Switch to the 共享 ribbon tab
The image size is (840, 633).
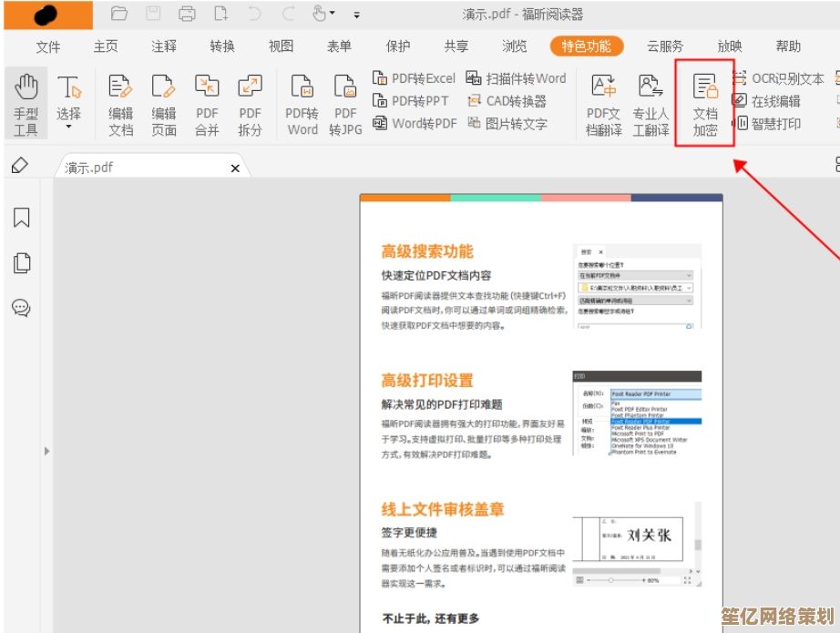(456, 46)
